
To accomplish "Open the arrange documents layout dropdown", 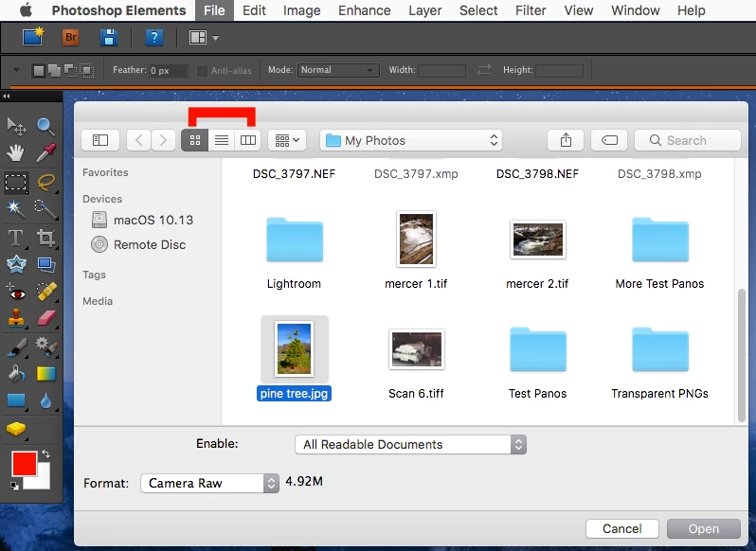I will coord(204,37).
